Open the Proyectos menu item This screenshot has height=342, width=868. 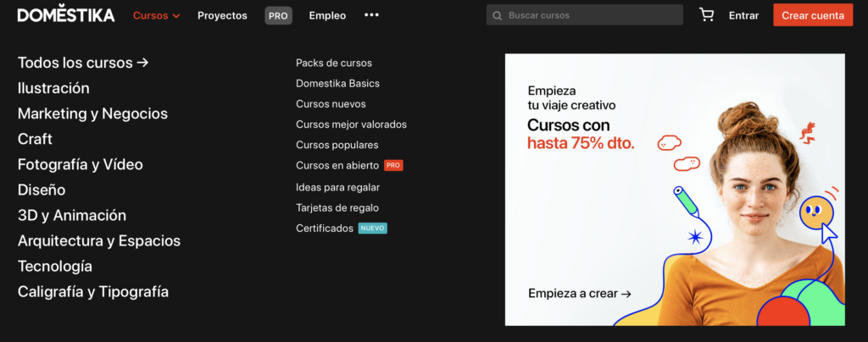click(222, 15)
